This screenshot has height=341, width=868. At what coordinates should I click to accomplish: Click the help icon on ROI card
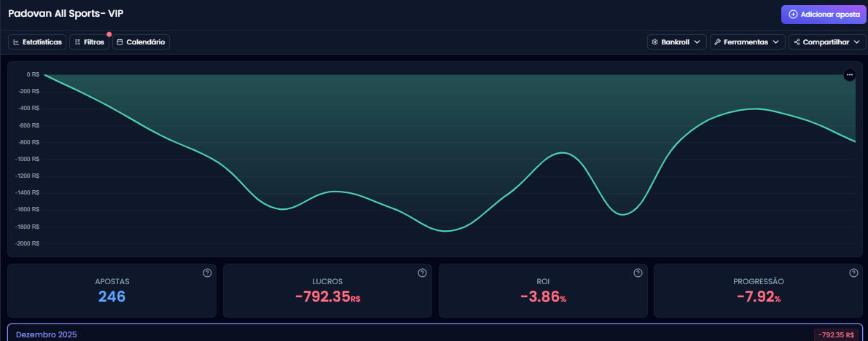638,273
